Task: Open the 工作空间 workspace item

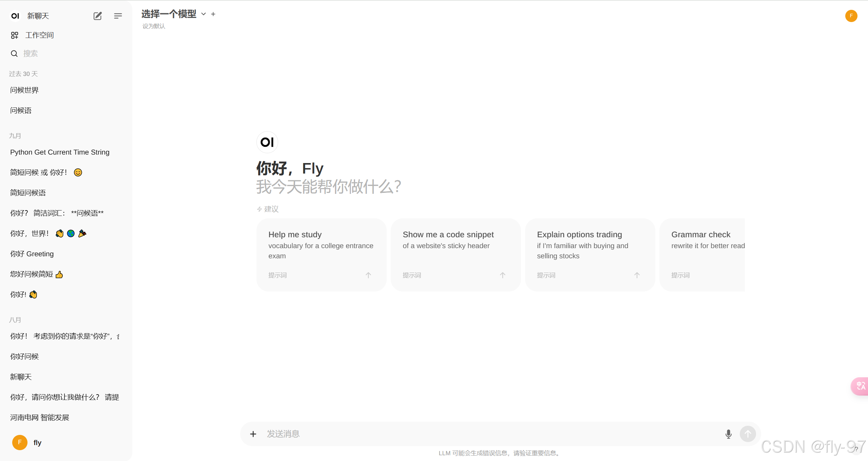Action: pos(39,35)
